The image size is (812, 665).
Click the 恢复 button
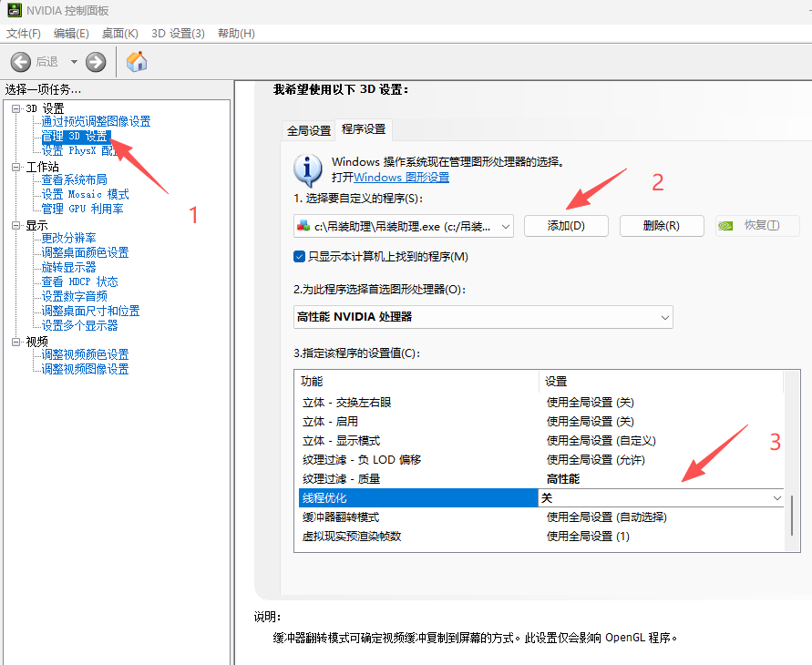pyautogui.click(x=757, y=226)
